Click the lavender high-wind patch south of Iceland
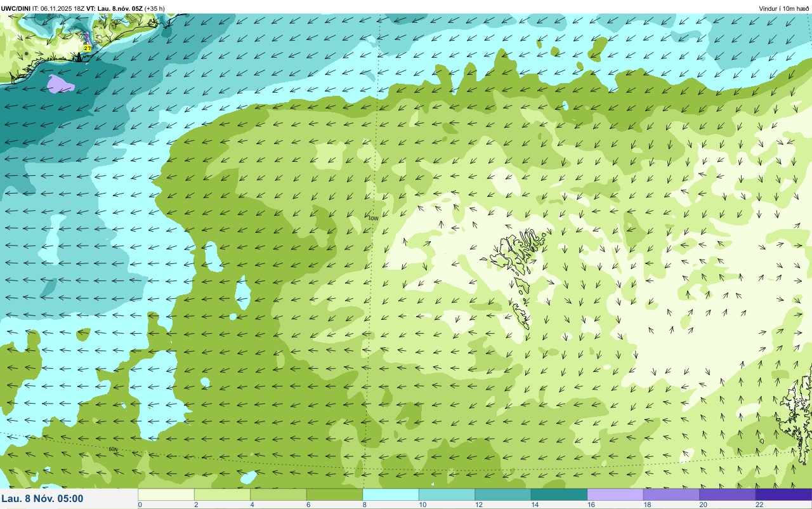The width and height of the screenshot is (812, 509). 60,83
